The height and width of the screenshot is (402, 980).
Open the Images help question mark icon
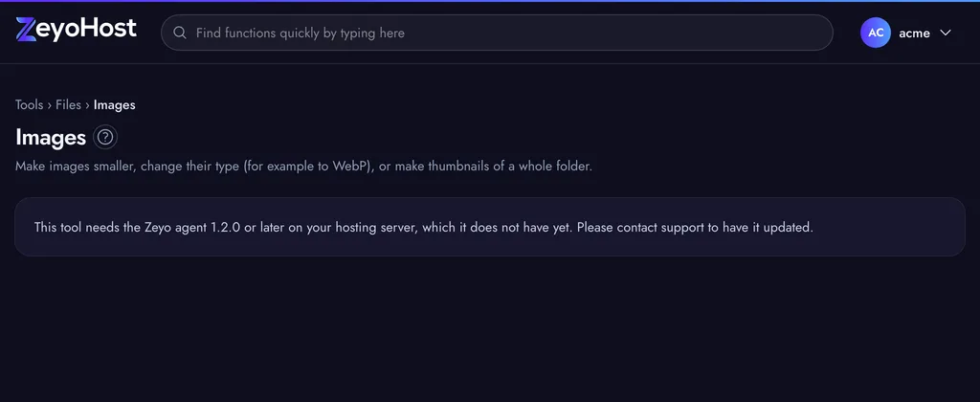point(105,137)
